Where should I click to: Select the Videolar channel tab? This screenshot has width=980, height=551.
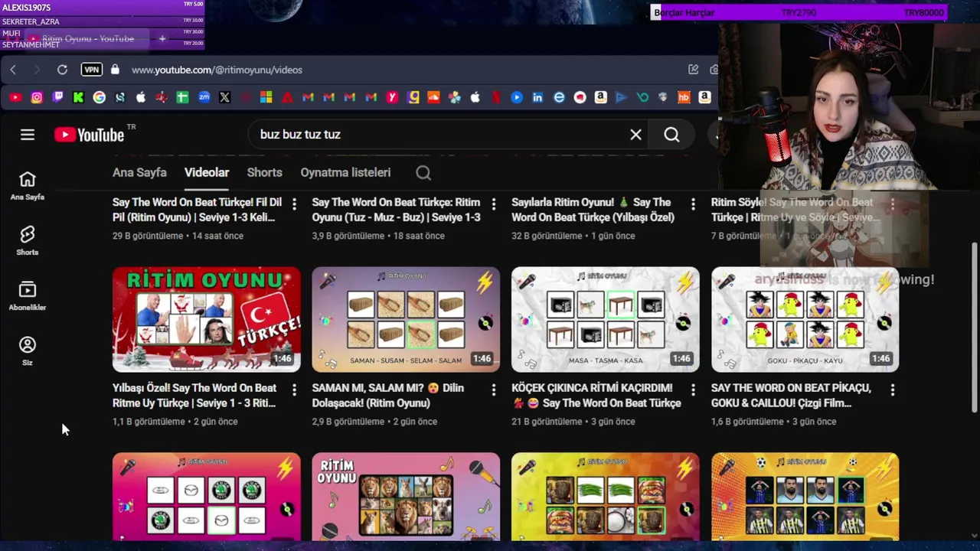207,173
